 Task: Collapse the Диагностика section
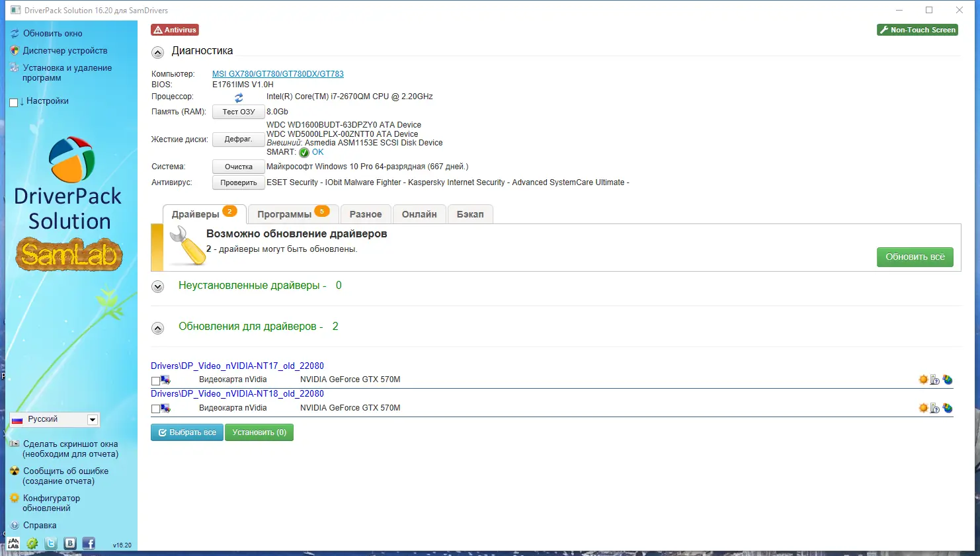(157, 53)
